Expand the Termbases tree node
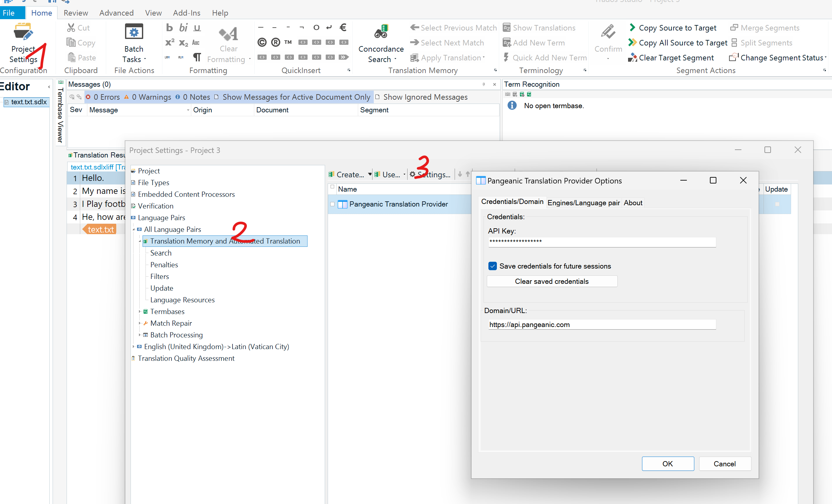Screen dimensions: 832x504 (x=139, y=311)
